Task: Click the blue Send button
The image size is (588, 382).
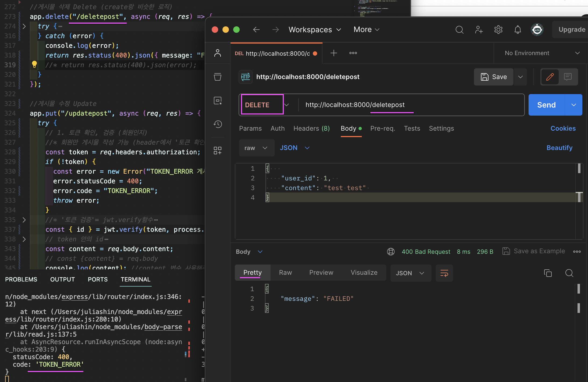Action: (x=546, y=105)
